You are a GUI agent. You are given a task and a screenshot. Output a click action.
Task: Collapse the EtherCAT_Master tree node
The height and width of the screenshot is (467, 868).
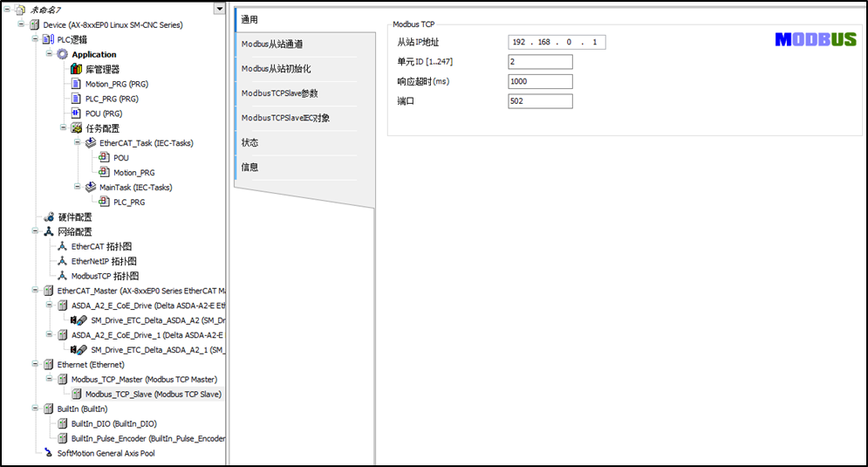click(36, 291)
